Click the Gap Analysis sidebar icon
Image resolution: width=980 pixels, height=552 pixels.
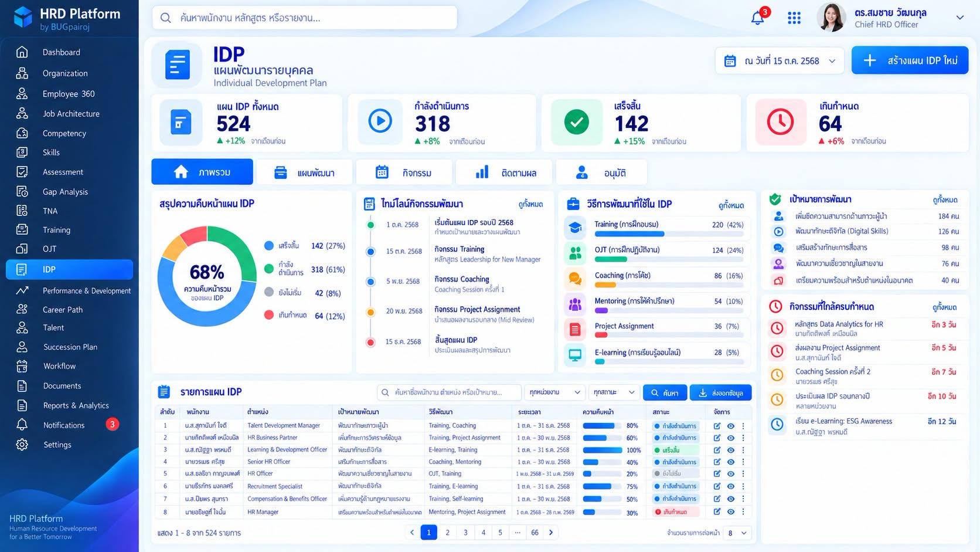click(x=22, y=192)
